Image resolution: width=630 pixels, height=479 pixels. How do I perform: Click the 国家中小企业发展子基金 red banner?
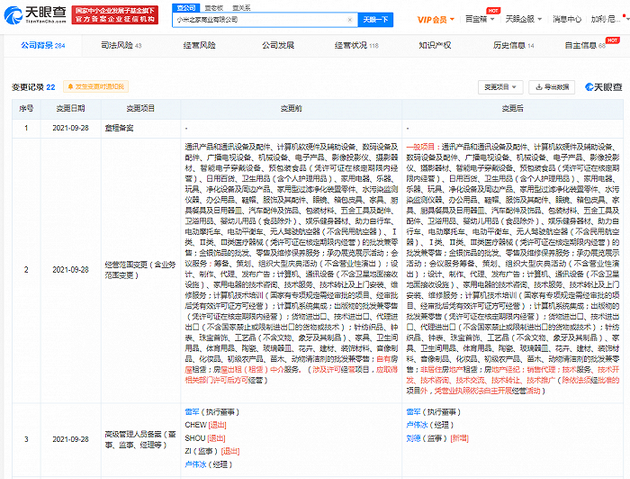[115, 15]
